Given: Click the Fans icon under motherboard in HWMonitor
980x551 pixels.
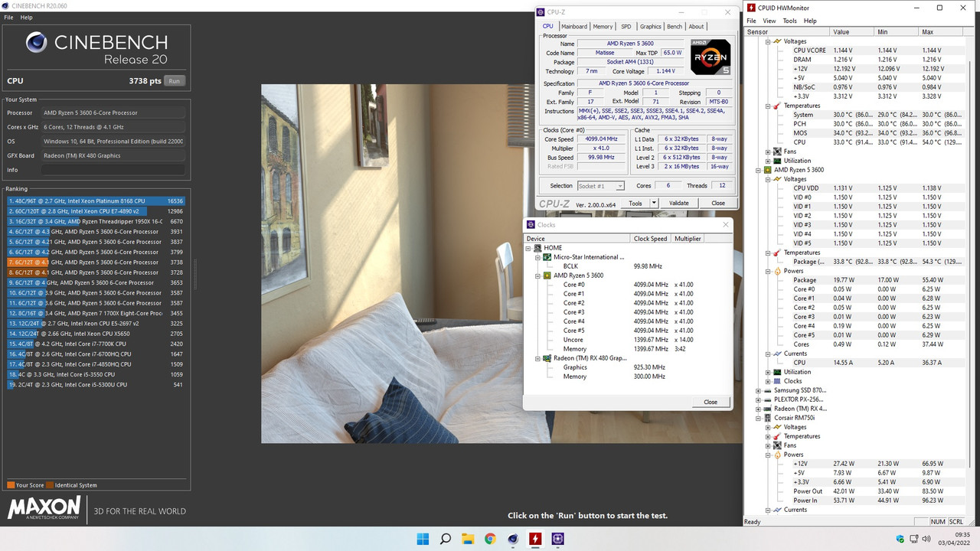Looking at the screenshot, I should point(777,152).
